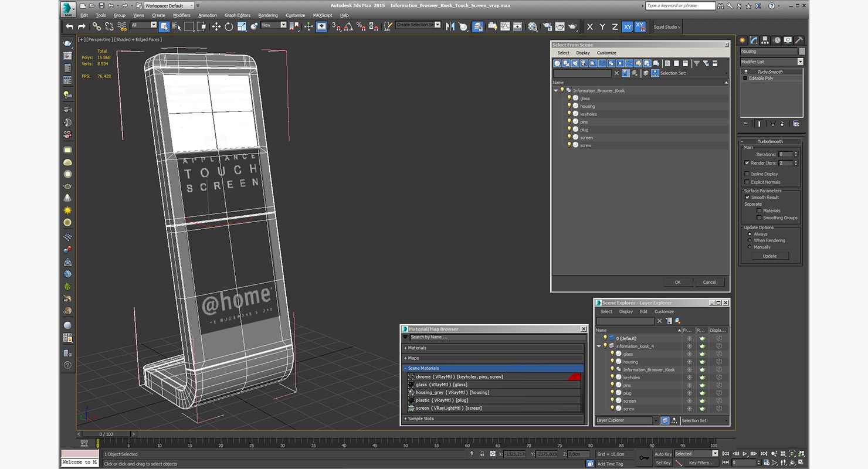Expand the Maps section in Material/Map Browser

493,358
